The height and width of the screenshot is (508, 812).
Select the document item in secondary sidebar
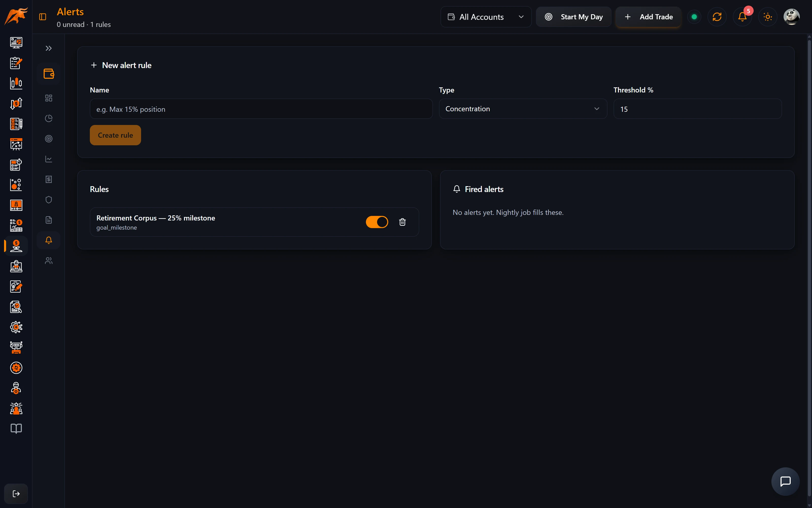tap(49, 220)
